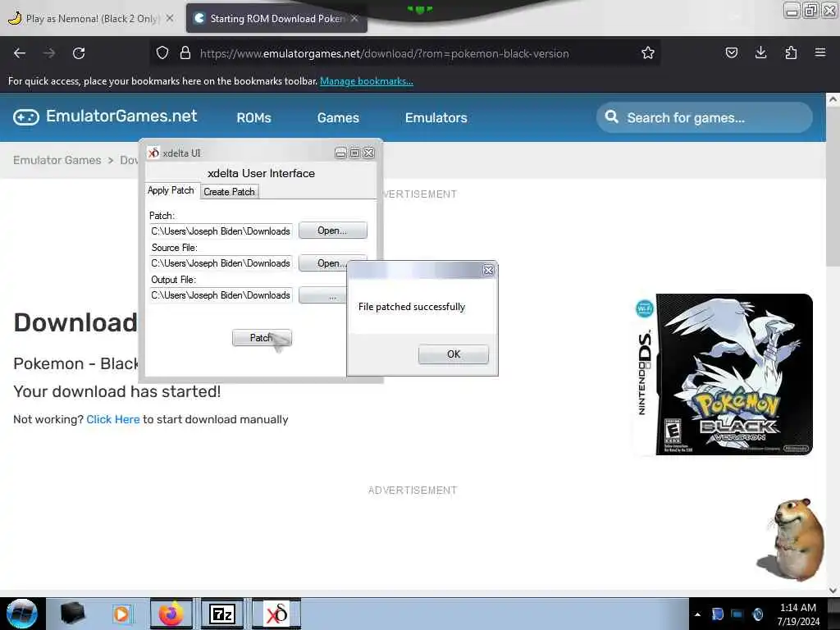Image resolution: width=840 pixels, height=630 pixels.
Task: Click the Patch path input field
Action: tap(221, 231)
